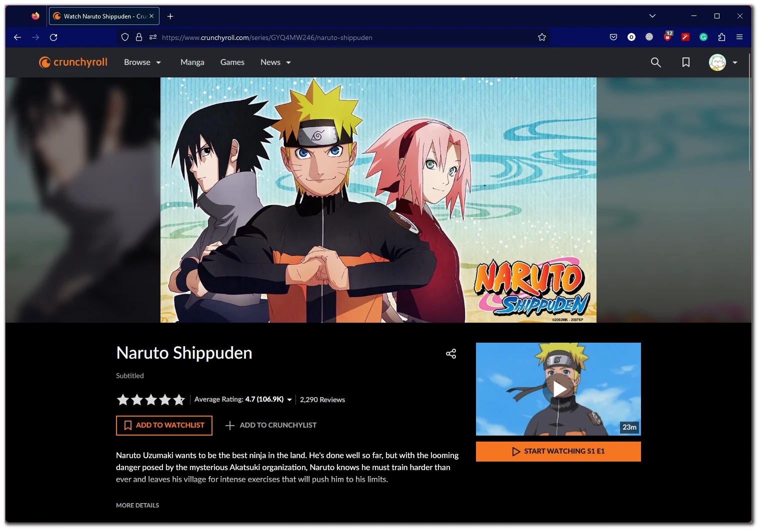
Task: Click the Subtitled label
Action: point(130,376)
